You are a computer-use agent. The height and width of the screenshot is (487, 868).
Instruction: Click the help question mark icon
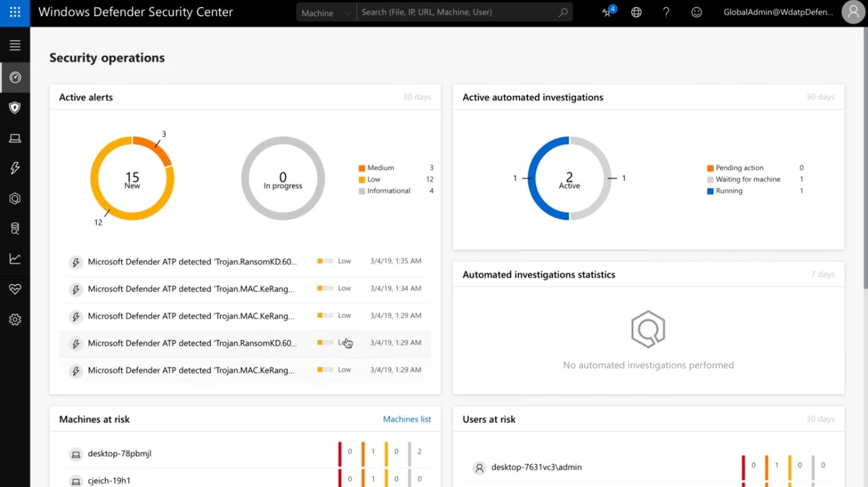(x=666, y=12)
